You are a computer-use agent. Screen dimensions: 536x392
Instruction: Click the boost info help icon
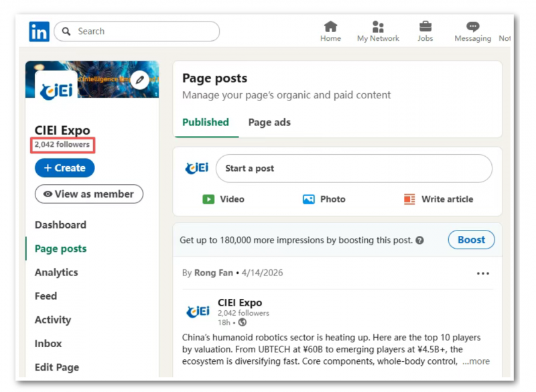pyautogui.click(x=419, y=241)
